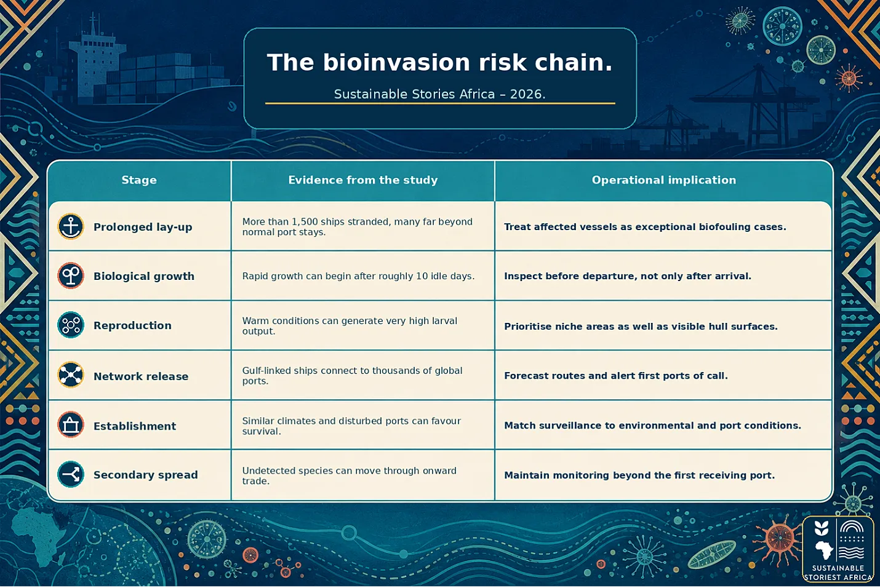Viewport: 880px width, 588px height.
Task: Click 'Maintain monitoring beyond' implication text
Action: (639, 475)
